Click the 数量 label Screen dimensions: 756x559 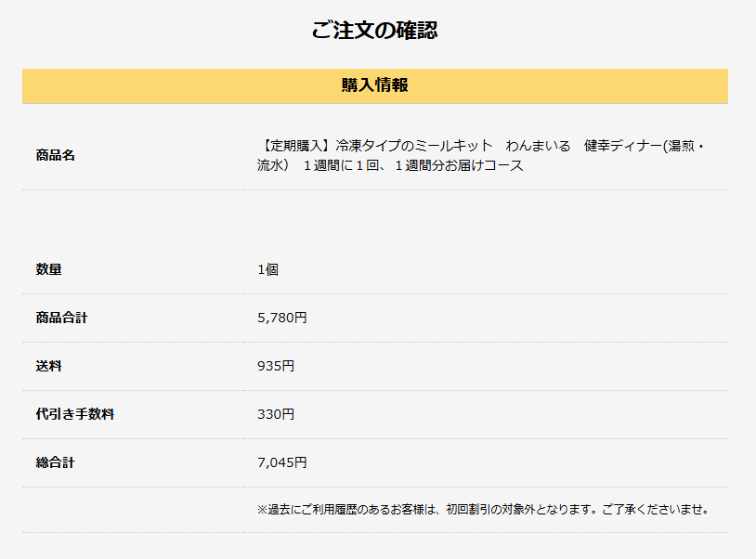(48, 269)
